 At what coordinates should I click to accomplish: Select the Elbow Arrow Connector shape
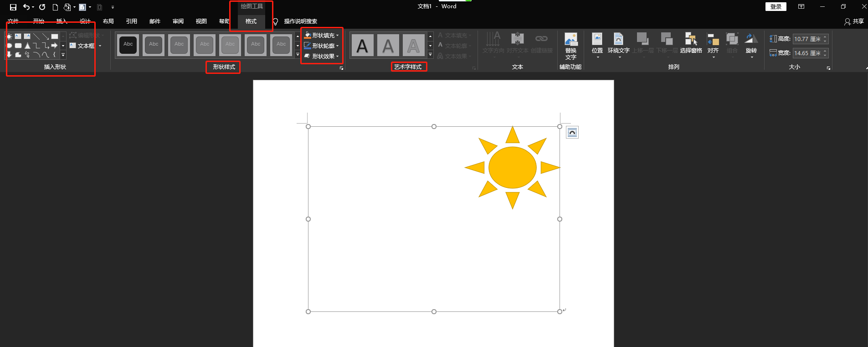tap(46, 46)
